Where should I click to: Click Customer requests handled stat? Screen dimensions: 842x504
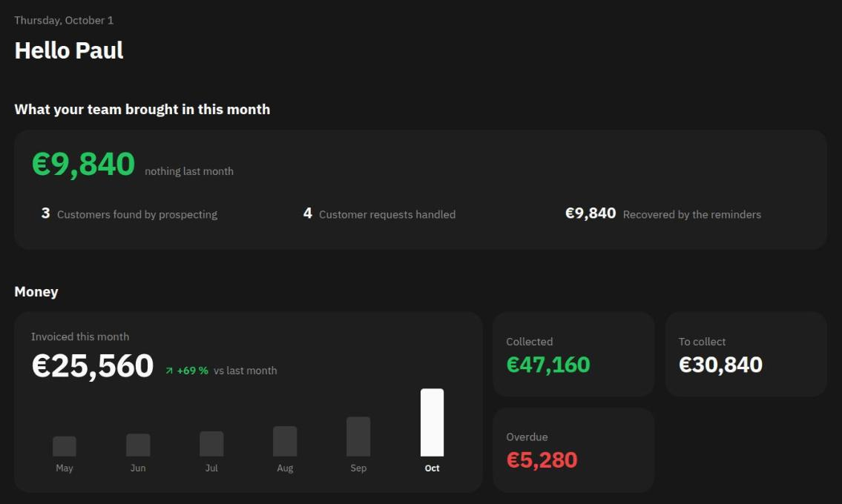[x=379, y=213]
